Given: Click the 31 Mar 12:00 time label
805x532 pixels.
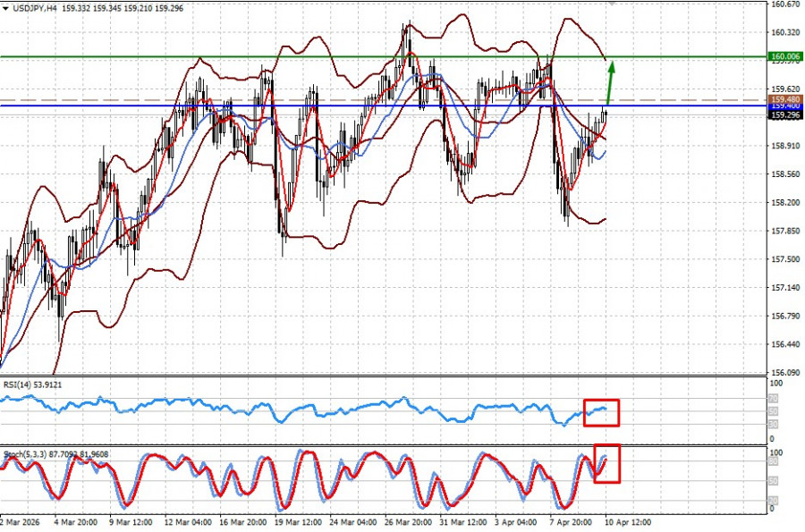Looking at the screenshot, I should point(463,522).
